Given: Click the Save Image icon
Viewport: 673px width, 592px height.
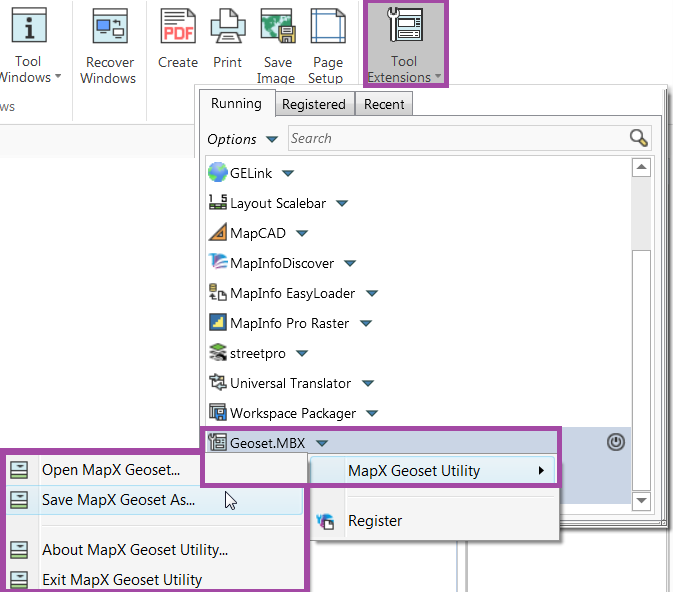Looking at the screenshot, I should [278, 27].
